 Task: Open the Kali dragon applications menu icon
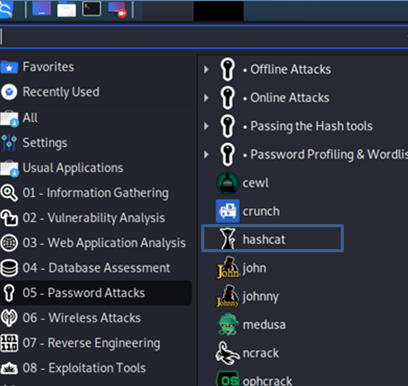coord(6,9)
